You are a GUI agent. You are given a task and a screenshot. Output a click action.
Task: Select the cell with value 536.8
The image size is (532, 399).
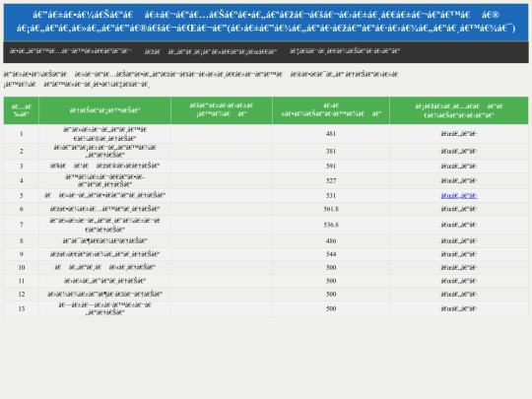tap(331, 225)
